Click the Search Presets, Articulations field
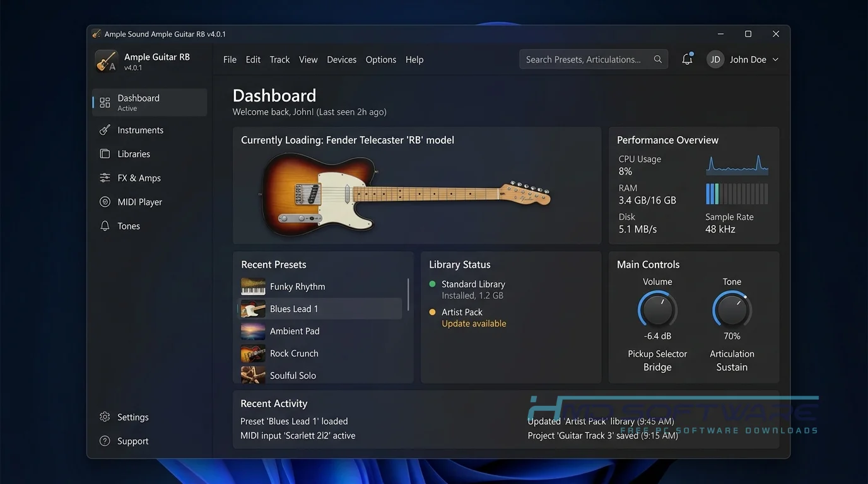 594,59
